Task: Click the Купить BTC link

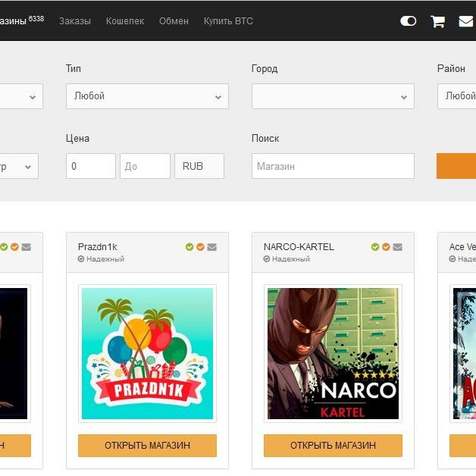Action: 228,21
